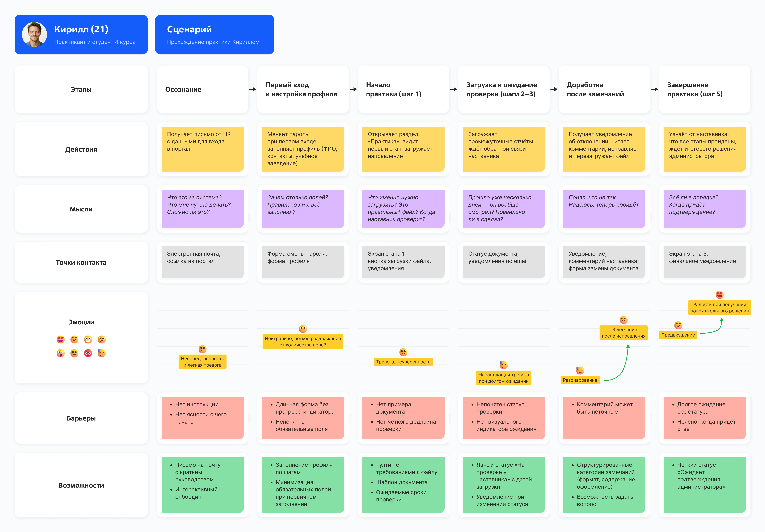This screenshot has height=532, width=765.
Task: Select gray note «Статус документа, уведомления по email»
Action: (x=504, y=262)
